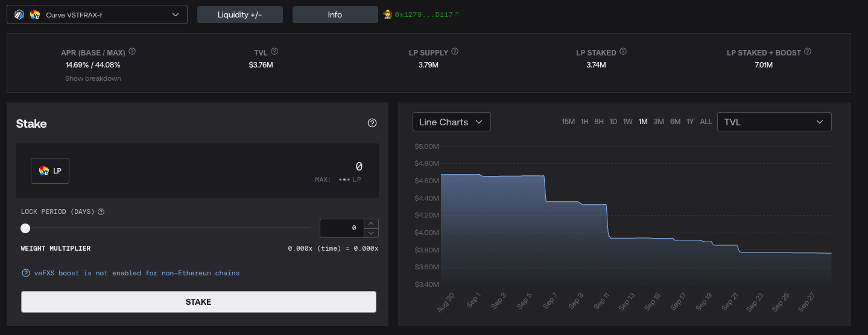Open the Liquidity +/- button
The height and width of the screenshot is (335, 868).
239,14
